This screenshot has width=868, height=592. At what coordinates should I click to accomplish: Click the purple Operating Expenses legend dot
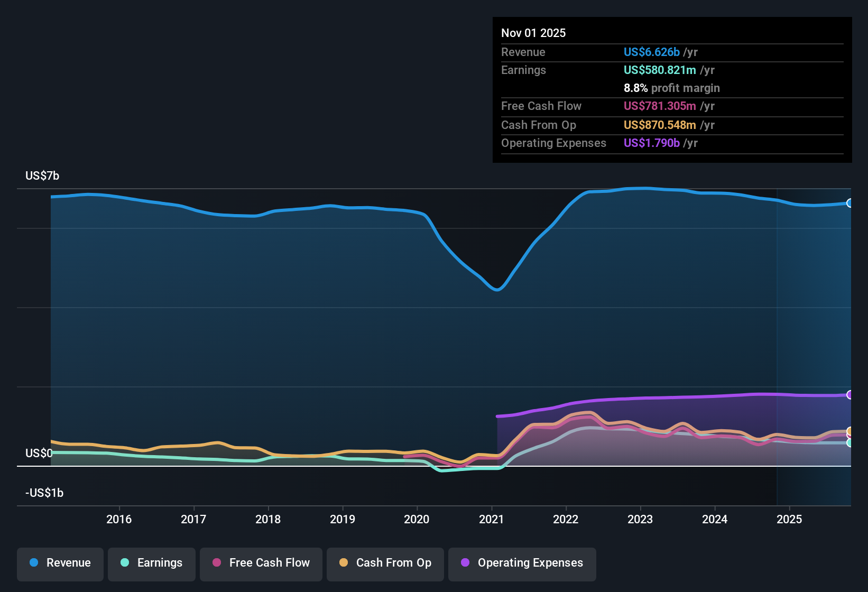(464, 563)
